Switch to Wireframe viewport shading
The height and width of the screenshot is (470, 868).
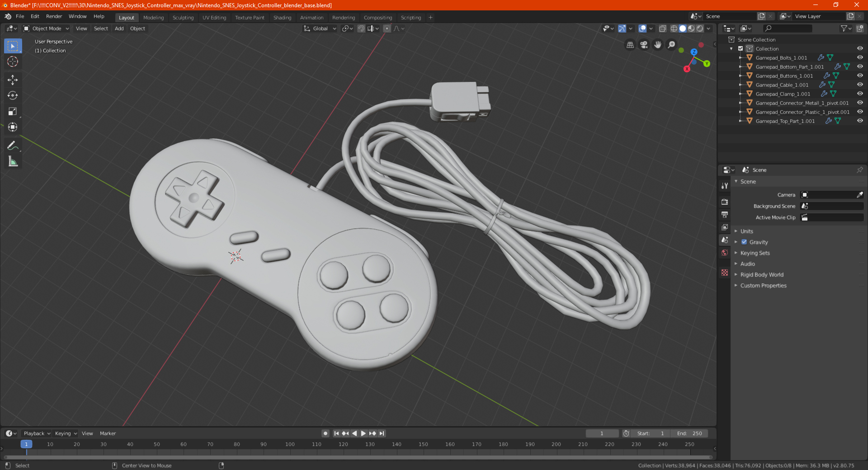[x=674, y=28]
